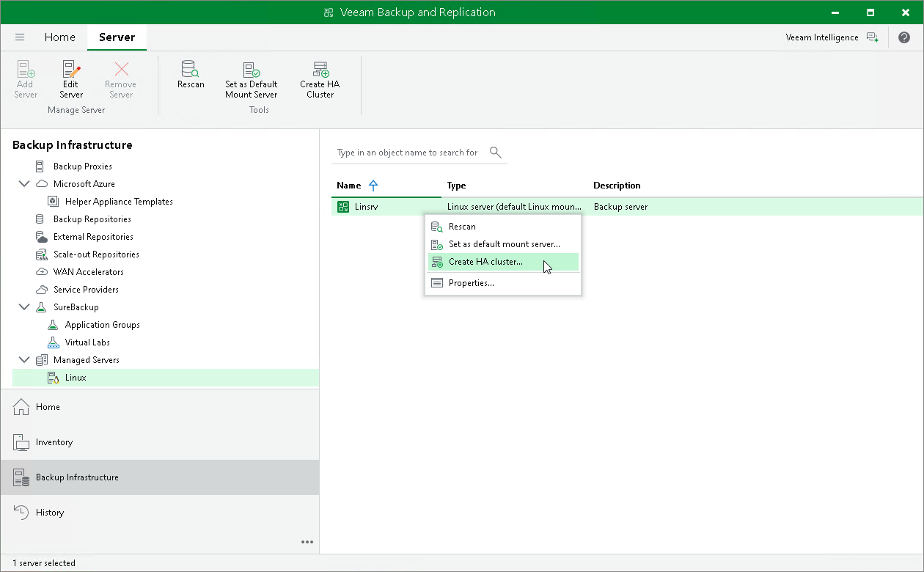Collapse the SureBackup tree node
Screen dimensions: 924x572
[x=24, y=307]
